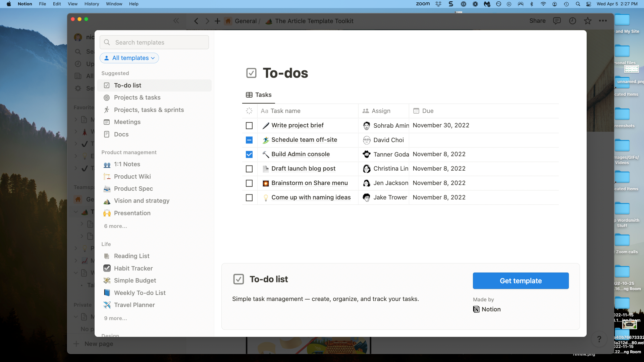644x362 pixels.
Task: Open the help question mark button
Action: pos(599,339)
